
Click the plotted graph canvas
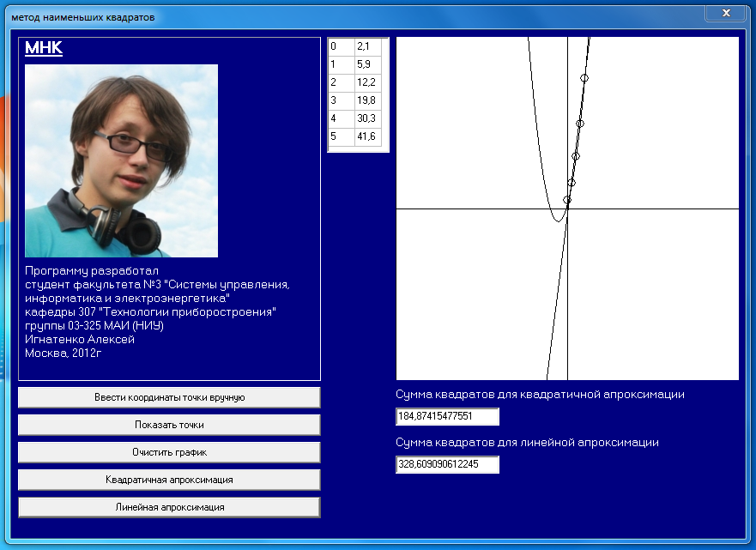(x=567, y=209)
